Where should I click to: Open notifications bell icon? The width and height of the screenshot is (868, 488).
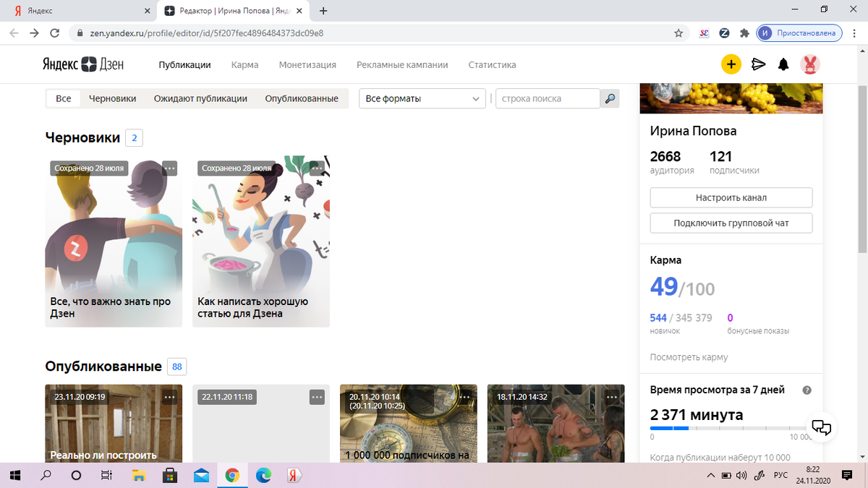[x=783, y=64]
